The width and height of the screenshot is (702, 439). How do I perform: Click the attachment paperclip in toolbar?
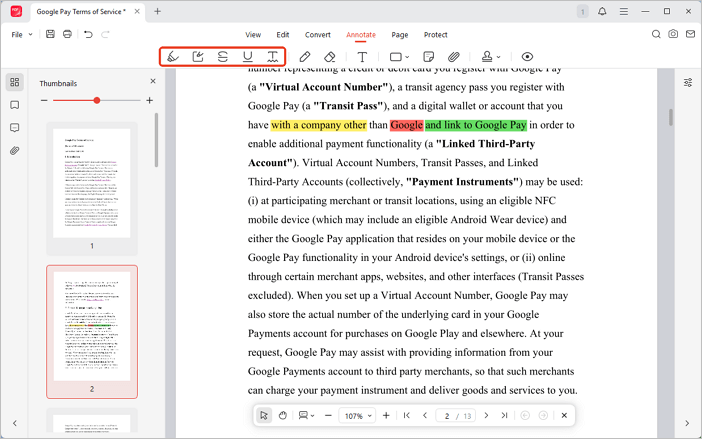tap(453, 57)
